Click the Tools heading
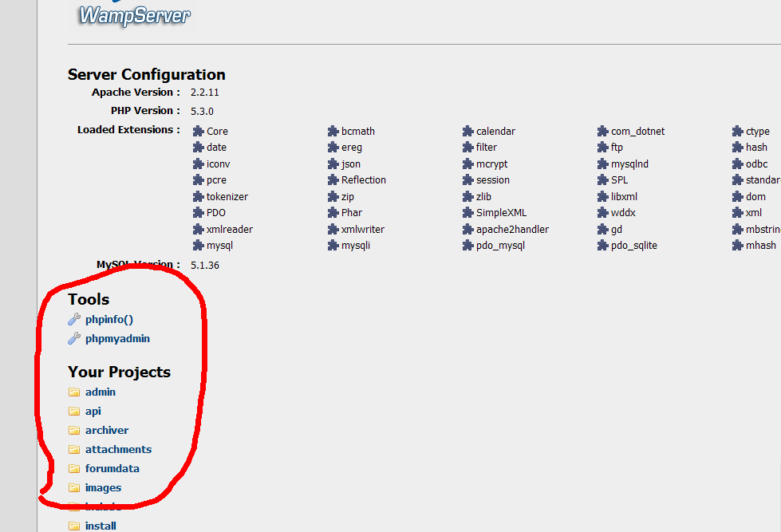Image resolution: width=781 pixels, height=532 pixels. 89,299
